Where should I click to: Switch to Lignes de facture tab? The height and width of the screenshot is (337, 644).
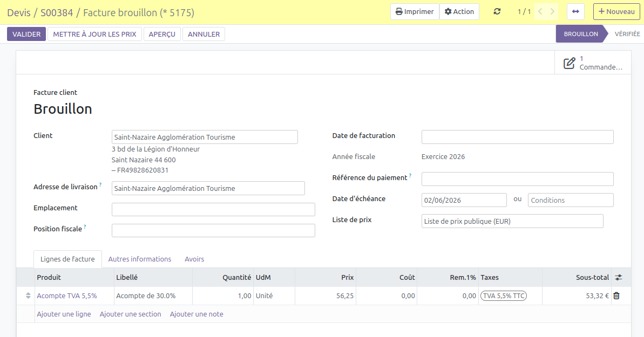(67, 259)
